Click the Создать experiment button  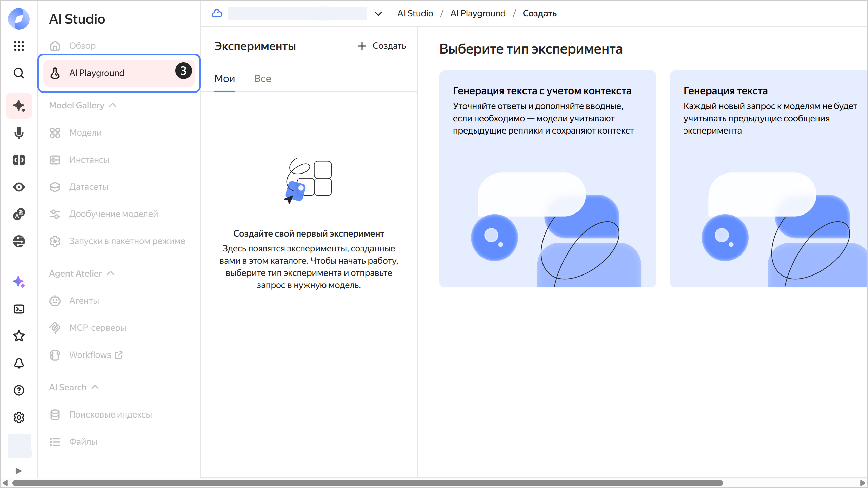coord(382,46)
